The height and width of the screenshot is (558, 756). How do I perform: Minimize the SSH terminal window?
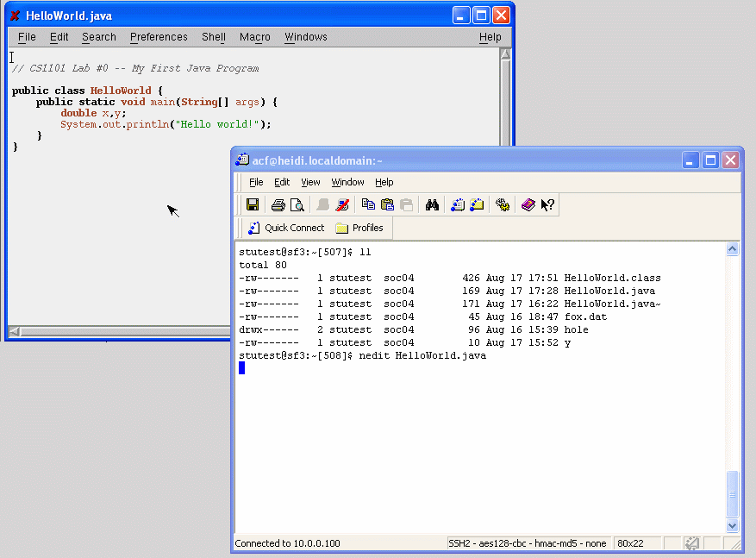click(690, 160)
